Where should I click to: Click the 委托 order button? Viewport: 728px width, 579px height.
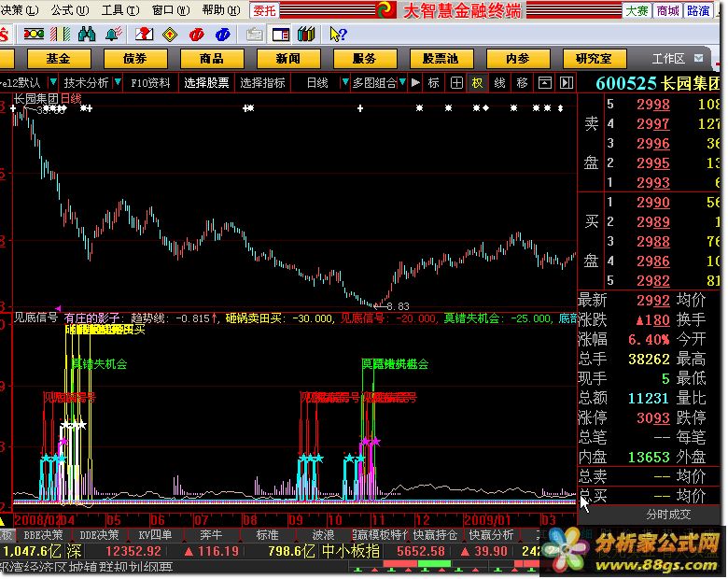[264, 10]
